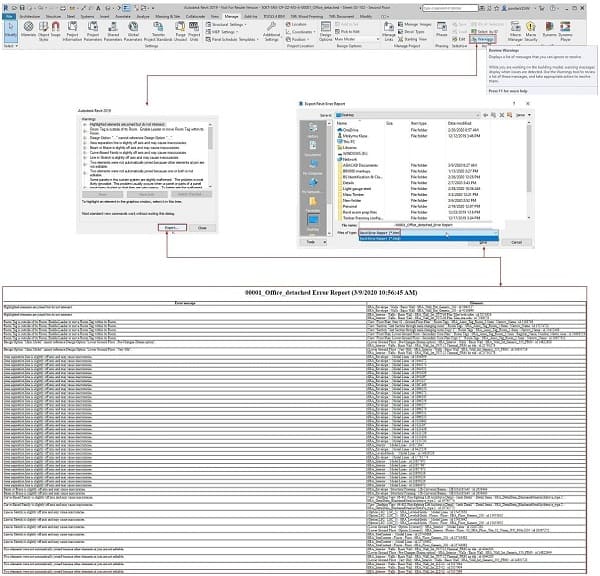Open the Snaps settings
Image resolution: width=600 pixels, height=576 pixels.
click(x=56, y=30)
